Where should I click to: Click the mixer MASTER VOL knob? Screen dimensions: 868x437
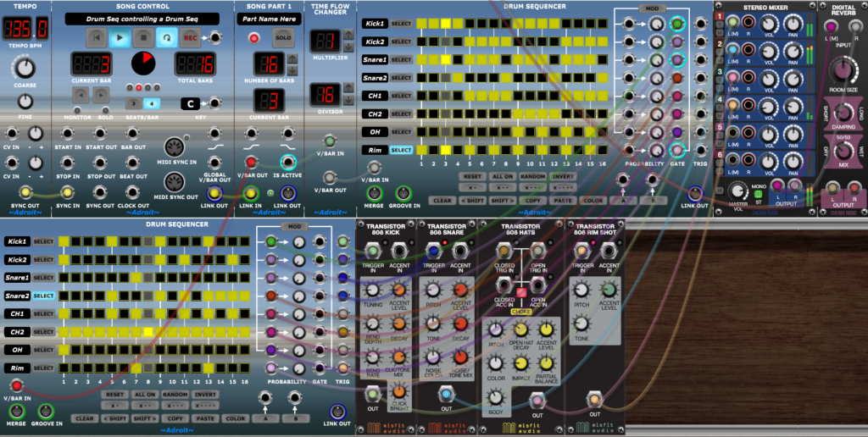737,191
